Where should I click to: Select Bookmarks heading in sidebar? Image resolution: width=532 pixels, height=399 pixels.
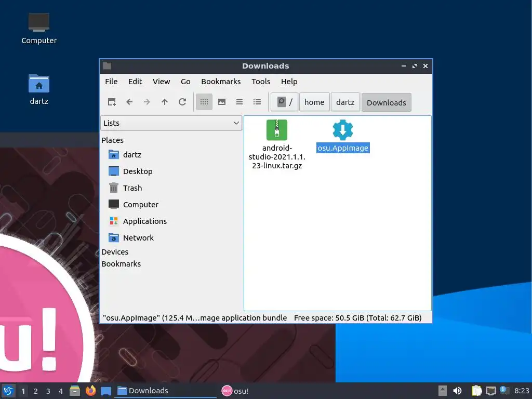(121, 263)
